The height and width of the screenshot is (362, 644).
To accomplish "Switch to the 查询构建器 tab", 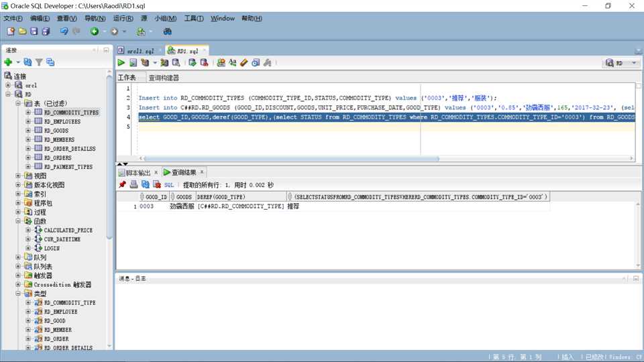I will click(164, 78).
